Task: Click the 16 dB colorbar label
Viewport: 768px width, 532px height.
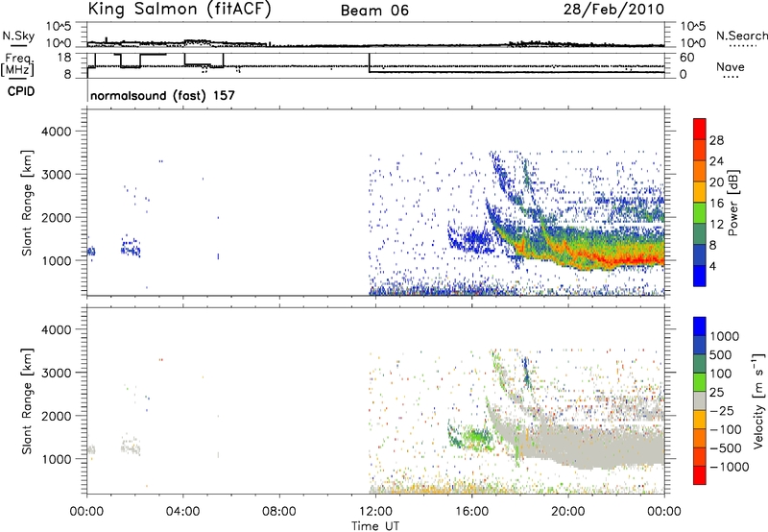Action: (x=716, y=204)
